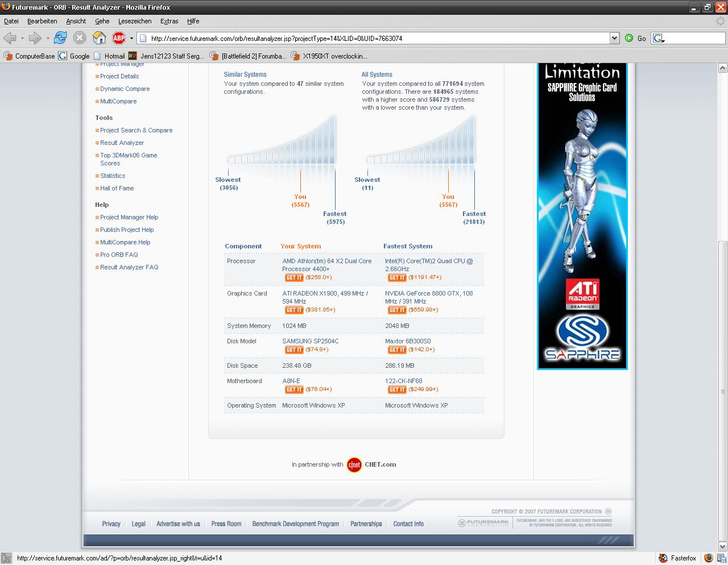Click inside the URL address field
This screenshot has width=728, height=565.
point(378,38)
